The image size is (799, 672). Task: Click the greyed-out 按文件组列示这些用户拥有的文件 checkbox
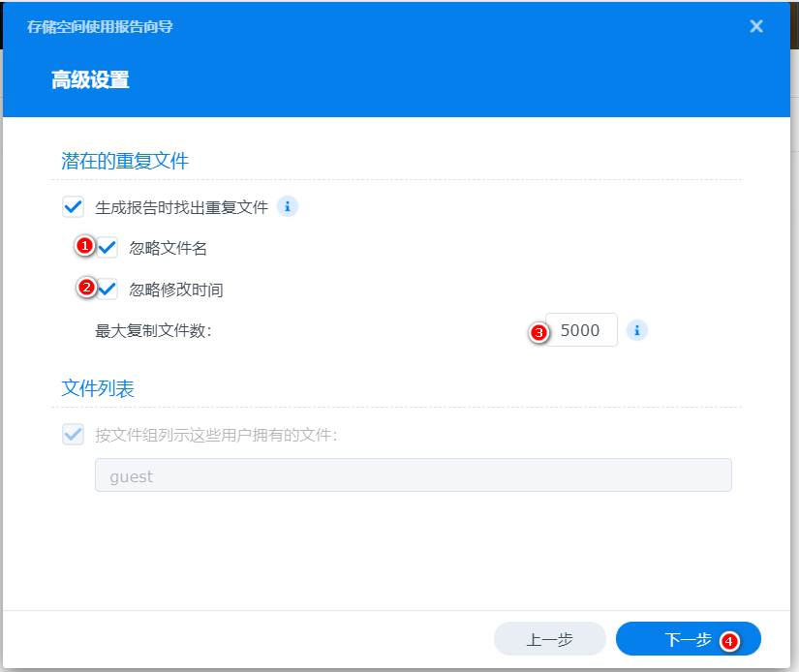[73, 435]
